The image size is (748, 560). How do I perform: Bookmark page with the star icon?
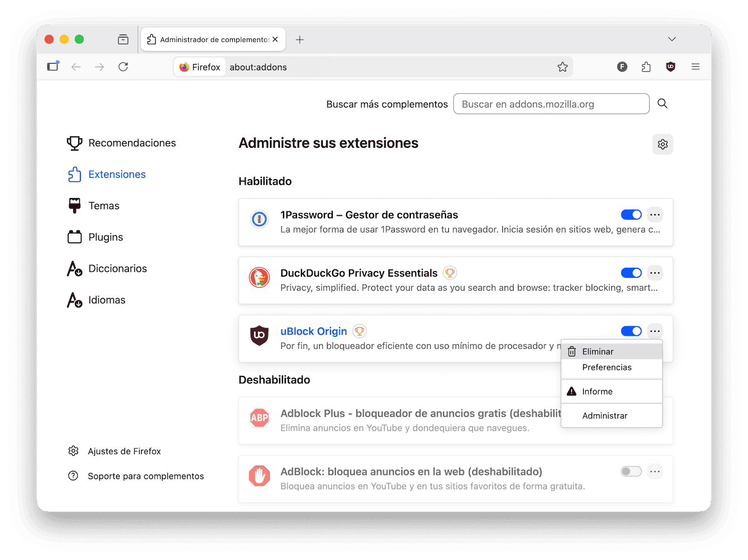tap(563, 67)
